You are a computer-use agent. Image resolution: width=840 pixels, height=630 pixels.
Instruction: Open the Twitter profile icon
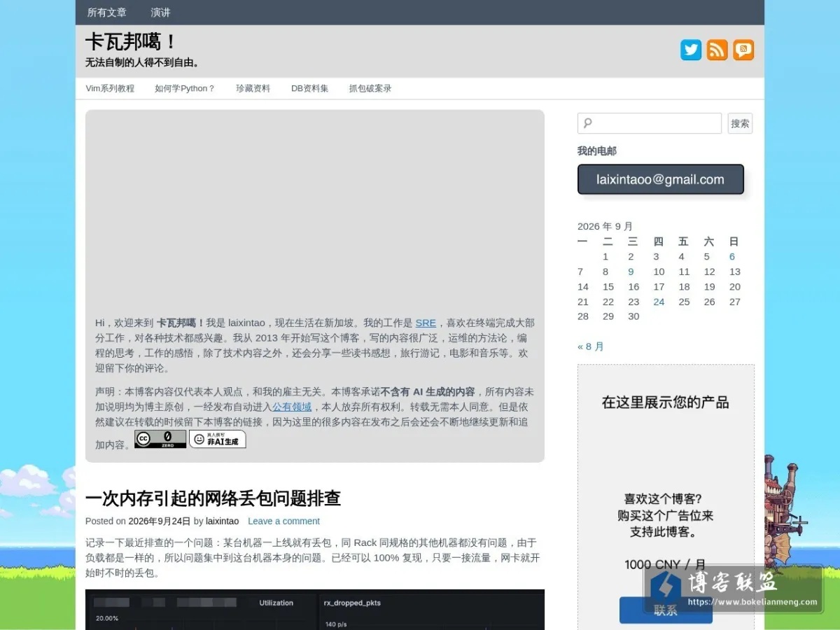point(691,50)
